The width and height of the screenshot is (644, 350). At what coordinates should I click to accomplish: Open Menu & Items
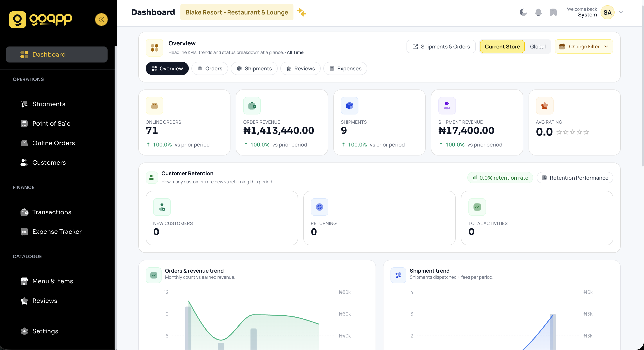point(56,281)
